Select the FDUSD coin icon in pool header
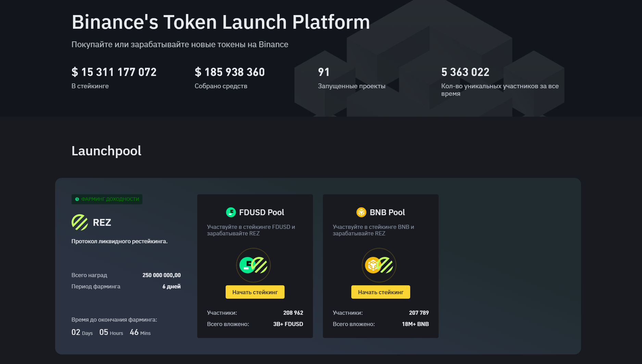The height and width of the screenshot is (364, 642). [230, 212]
